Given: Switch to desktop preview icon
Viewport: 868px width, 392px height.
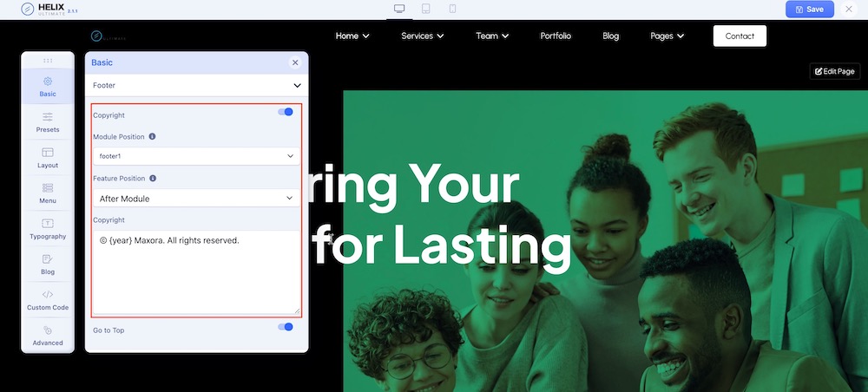Looking at the screenshot, I should 399,9.
